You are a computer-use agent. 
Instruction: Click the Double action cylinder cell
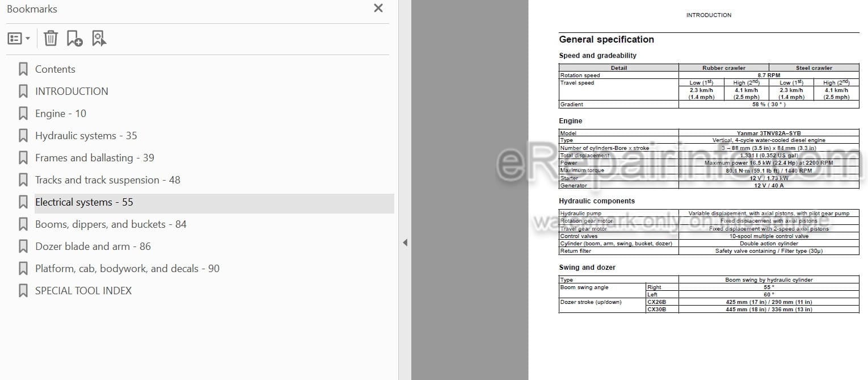tap(769, 243)
